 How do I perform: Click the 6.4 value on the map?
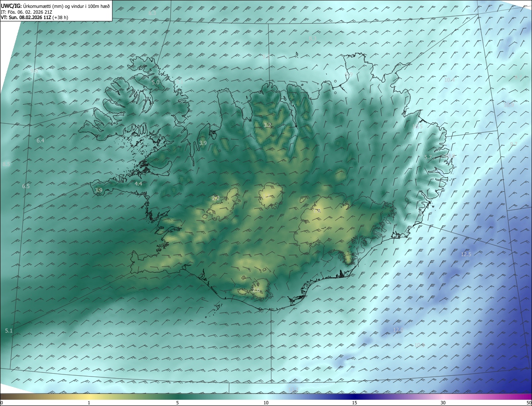40,141
